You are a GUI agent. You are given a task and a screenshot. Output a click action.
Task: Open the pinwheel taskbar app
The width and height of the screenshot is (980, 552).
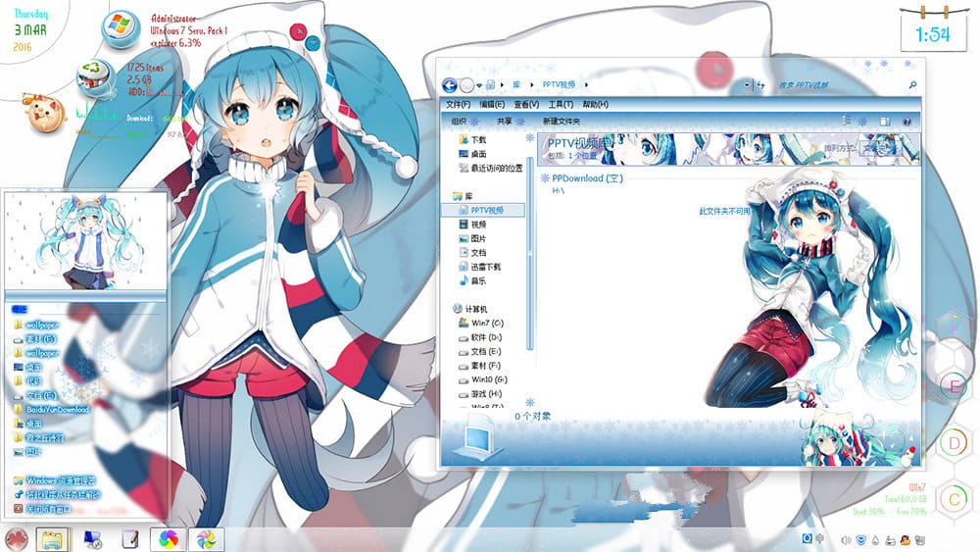point(206,539)
